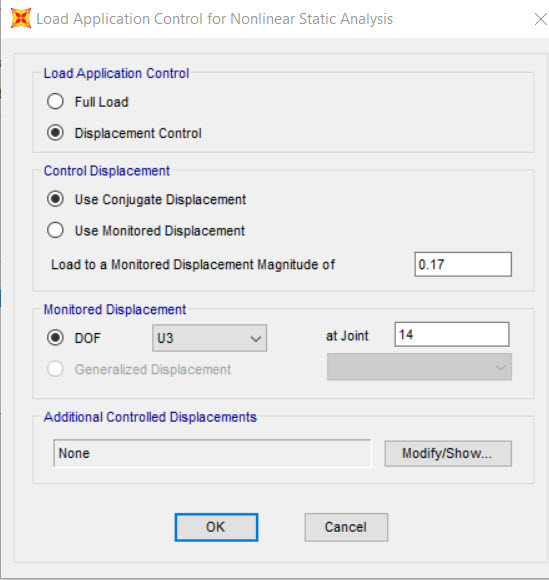Open the Generalized Displacement dropdown list
The image size is (549, 580).
[x=419, y=367]
